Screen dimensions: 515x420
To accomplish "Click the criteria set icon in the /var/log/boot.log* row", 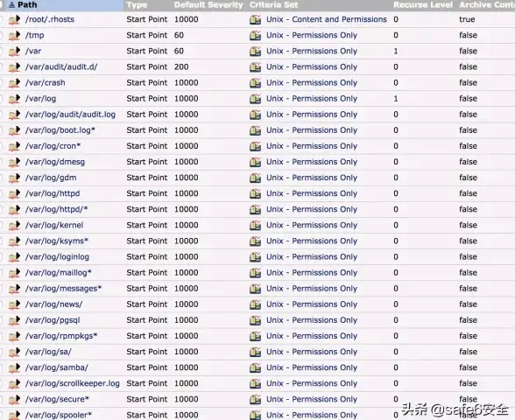I will [255, 130].
